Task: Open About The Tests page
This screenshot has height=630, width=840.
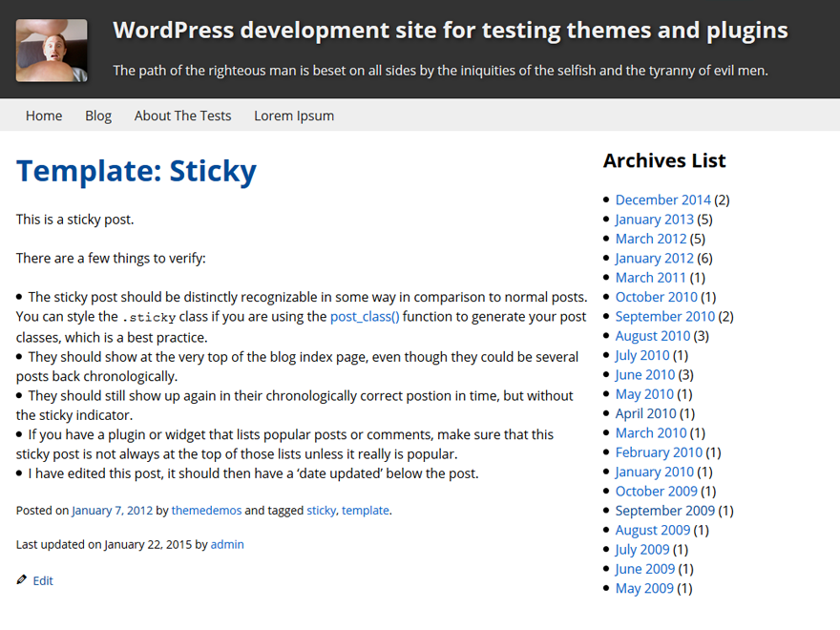Action: point(182,115)
